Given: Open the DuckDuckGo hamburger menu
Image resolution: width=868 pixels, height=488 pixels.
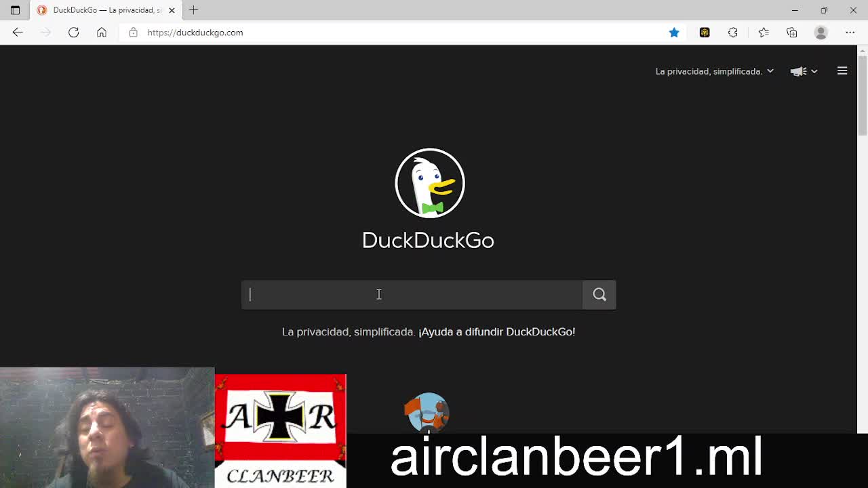Looking at the screenshot, I should coord(842,70).
